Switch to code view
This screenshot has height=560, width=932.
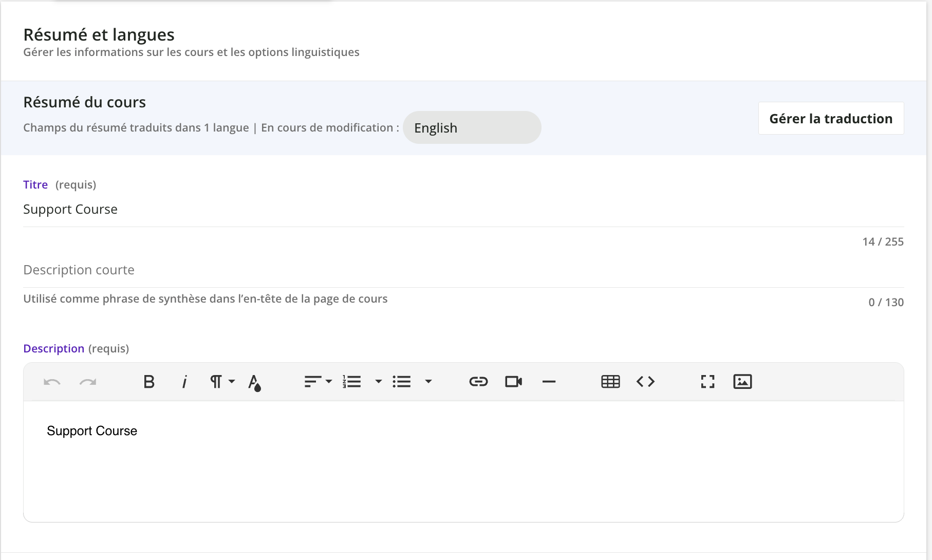645,382
